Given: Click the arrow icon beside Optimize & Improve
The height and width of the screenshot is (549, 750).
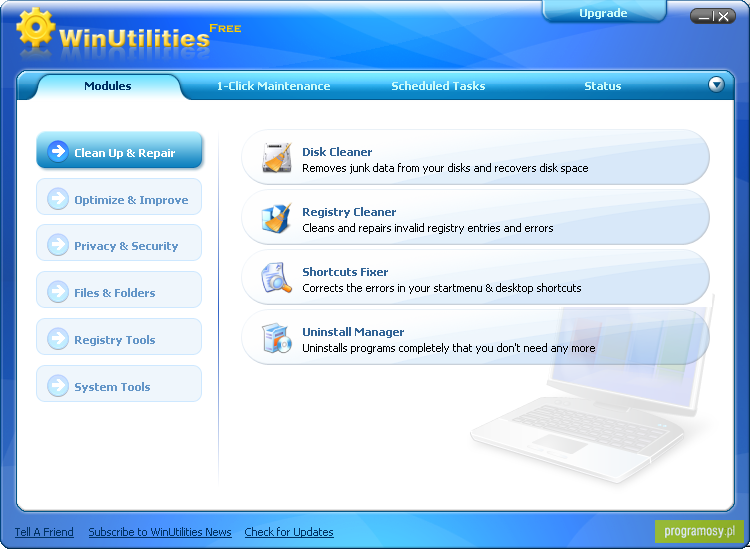Looking at the screenshot, I should point(58,198).
